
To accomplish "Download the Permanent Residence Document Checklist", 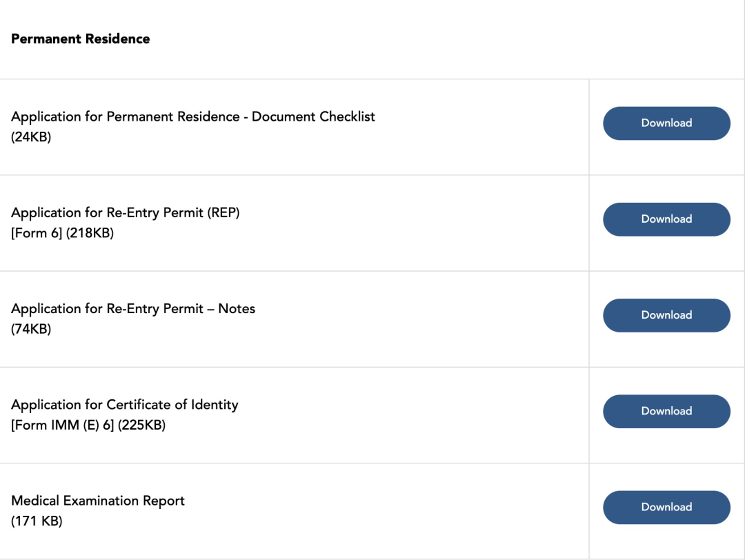I will coord(666,123).
